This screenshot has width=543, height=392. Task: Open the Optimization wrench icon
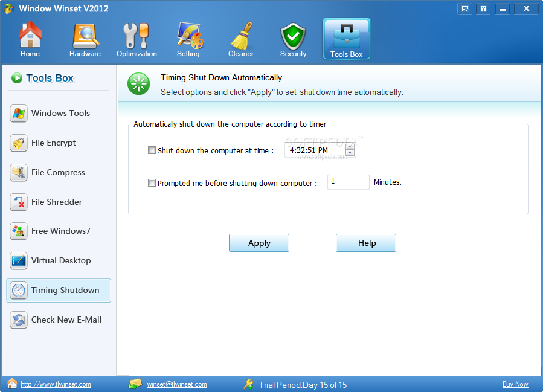[136, 35]
